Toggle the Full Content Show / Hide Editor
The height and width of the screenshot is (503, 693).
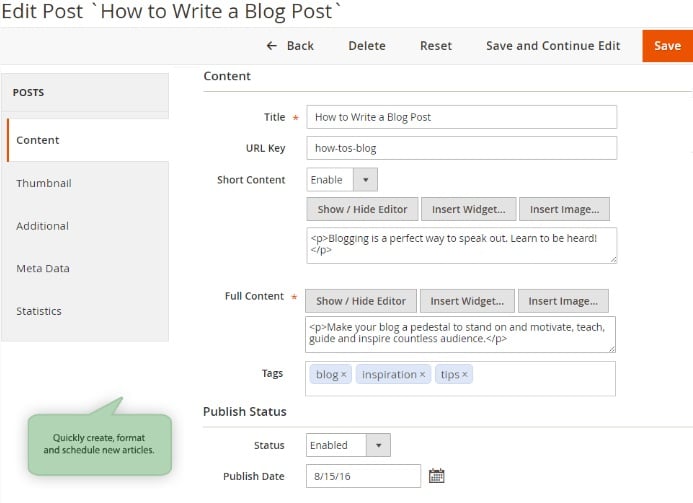pos(361,301)
